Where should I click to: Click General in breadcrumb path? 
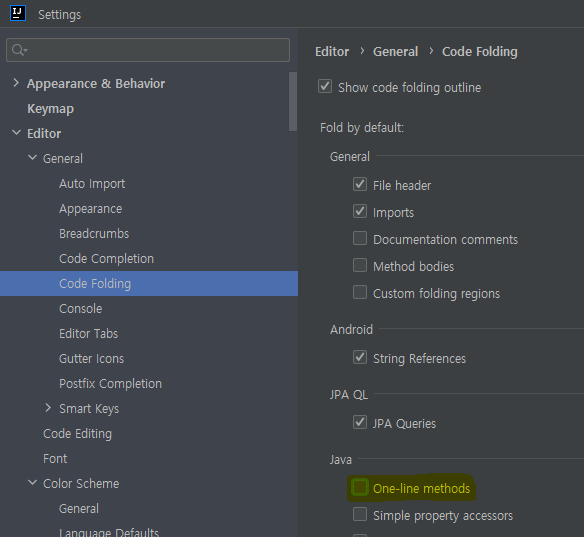(396, 51)
